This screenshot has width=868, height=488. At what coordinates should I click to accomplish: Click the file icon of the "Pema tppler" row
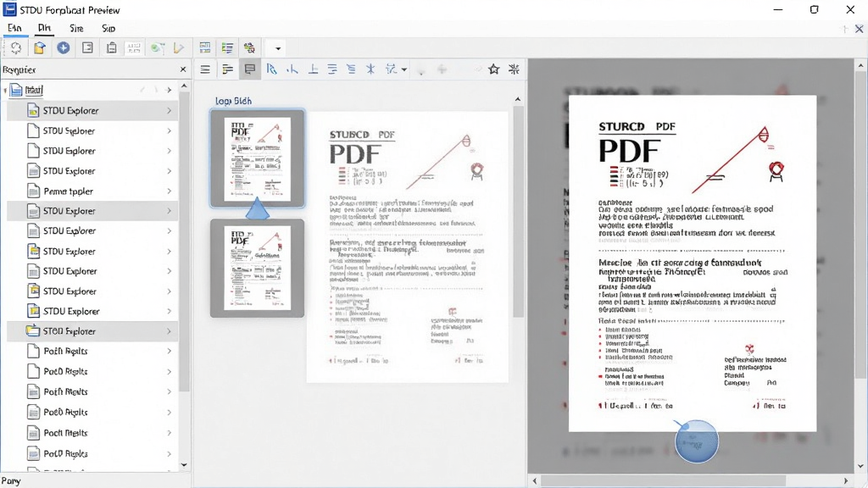[x=33, y=191]
